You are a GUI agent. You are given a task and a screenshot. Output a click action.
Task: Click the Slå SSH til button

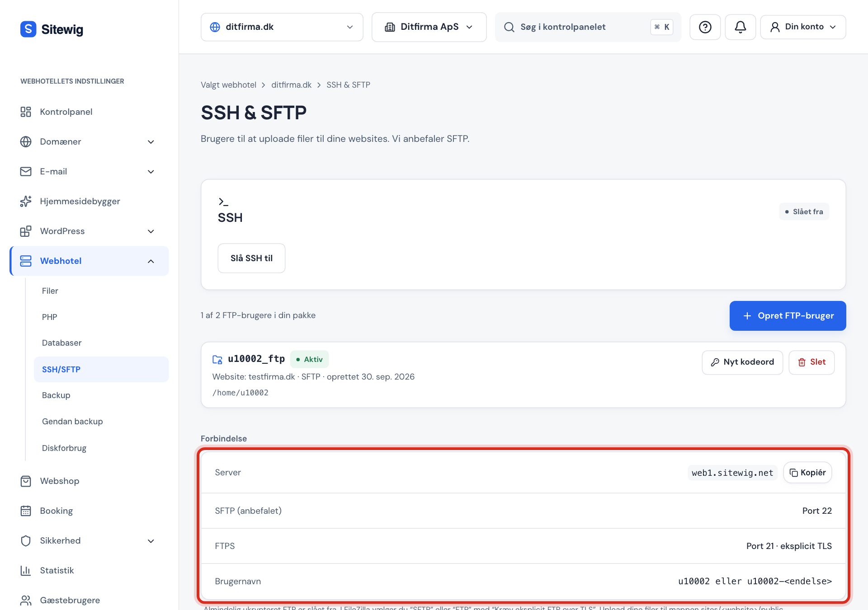(251, 258)
